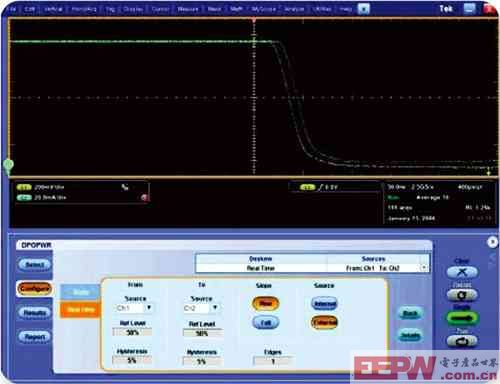The height and width of the screenshot is (384, 500).
Task: Expand the Sources From Ch1 To Ch2 dropdown
Action: (x=424, y=268)
